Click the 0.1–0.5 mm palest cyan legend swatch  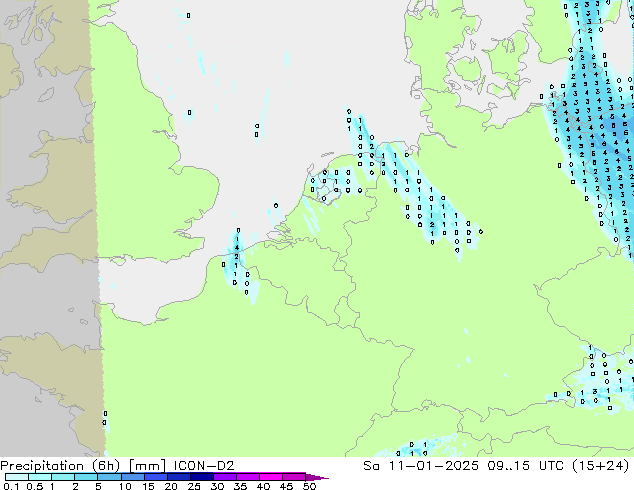[x=17, y=477]
